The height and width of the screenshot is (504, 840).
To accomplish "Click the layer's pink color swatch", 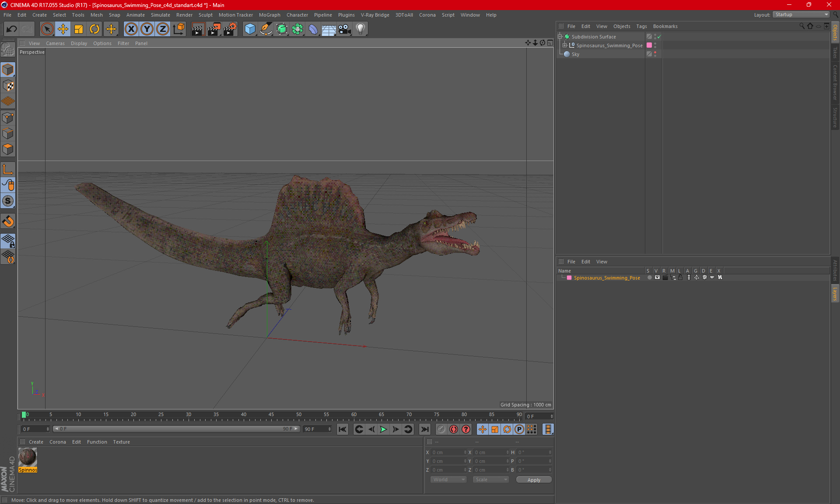I will point(569,278).
